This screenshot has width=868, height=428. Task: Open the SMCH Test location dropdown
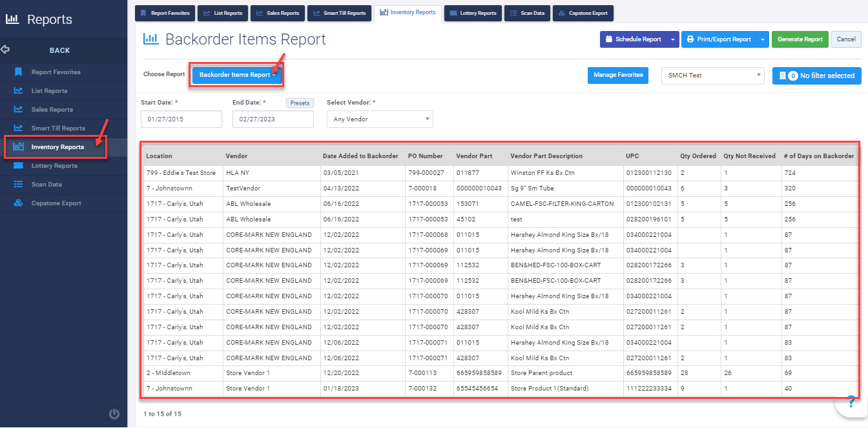point(712,76)
